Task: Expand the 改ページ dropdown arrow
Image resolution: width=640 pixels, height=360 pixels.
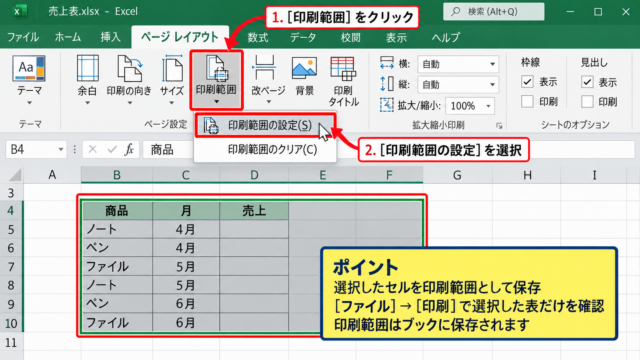Action: (268, 102)
